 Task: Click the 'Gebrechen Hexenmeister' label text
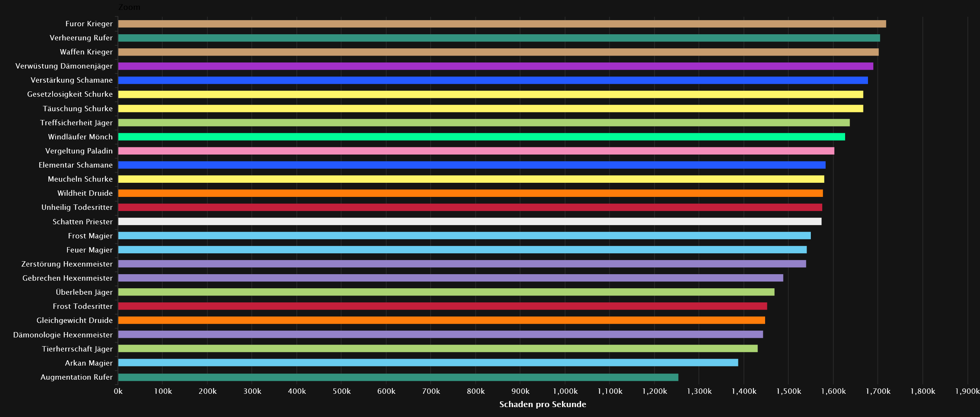tap(67, 278)
